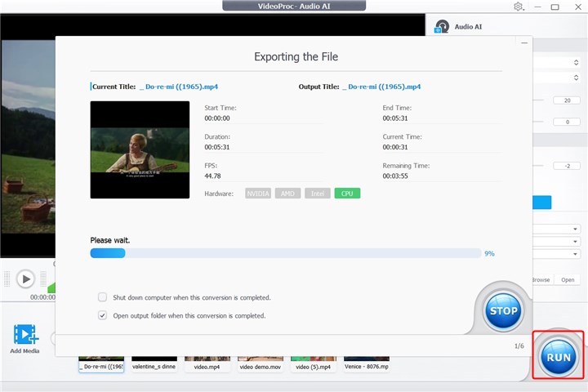The height and width of the screenshot is (392, 588).
Task: Click the blue RUN button
Action: [x=559, y=357]
